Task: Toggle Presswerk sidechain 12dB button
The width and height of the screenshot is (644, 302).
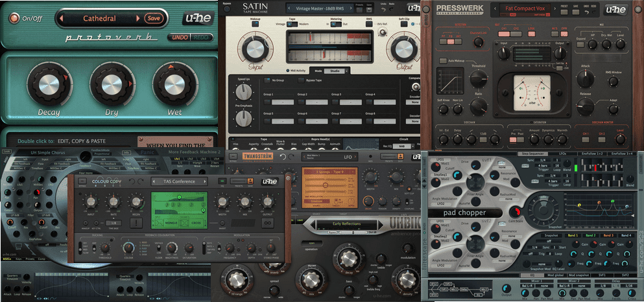Action: [483, 139]
